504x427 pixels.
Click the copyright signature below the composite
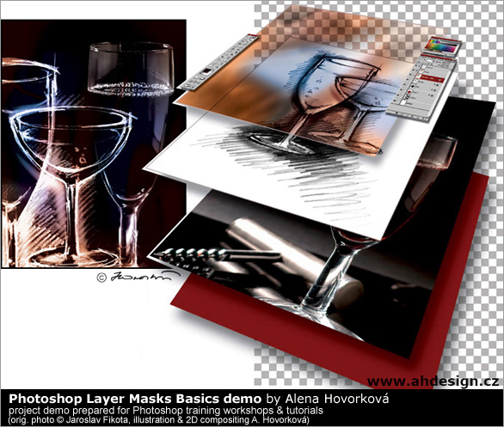[x=138, y=277]
